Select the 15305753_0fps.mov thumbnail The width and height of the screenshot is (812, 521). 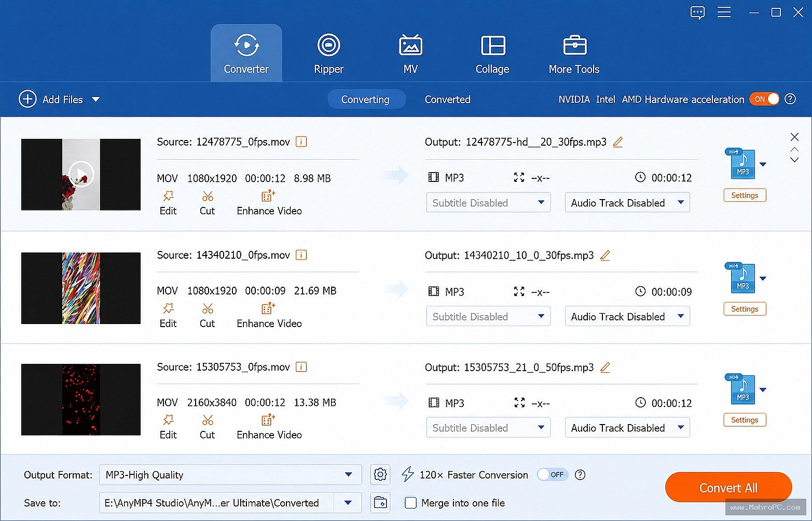81,400
